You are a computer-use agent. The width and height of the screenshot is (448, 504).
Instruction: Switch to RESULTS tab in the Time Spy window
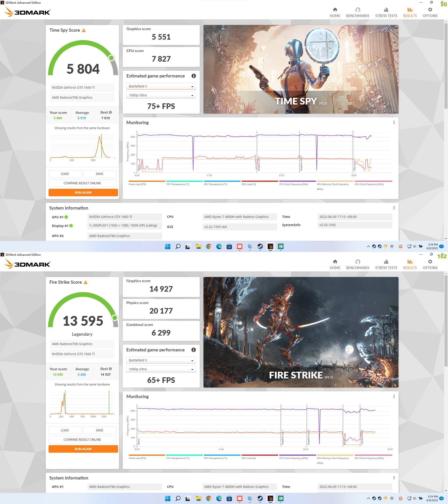click(x=410, y=12)
